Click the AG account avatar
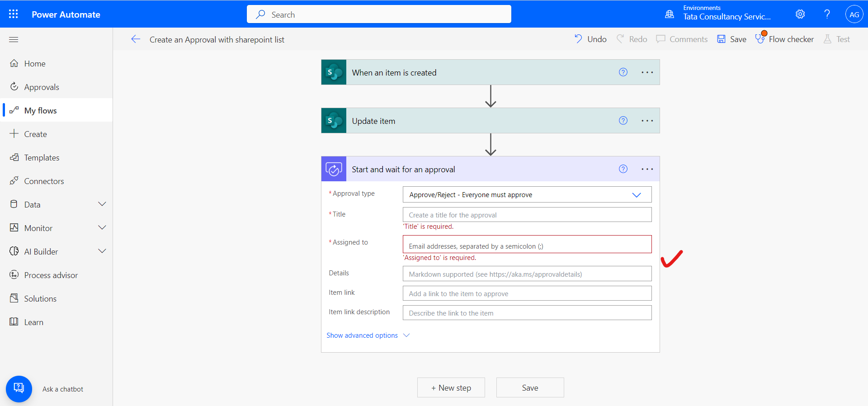 click(x=854, y=14)
